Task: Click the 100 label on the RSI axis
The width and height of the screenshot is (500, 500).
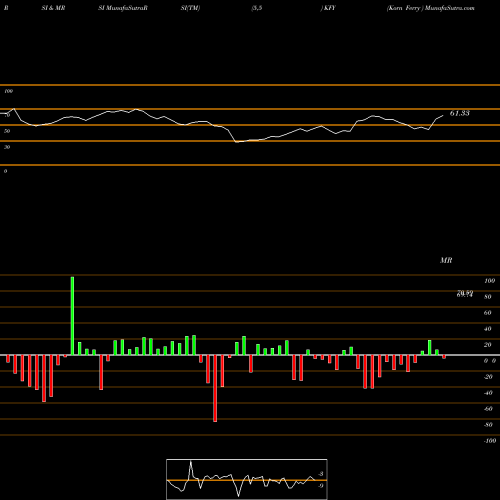Action: tap(9, 91)
